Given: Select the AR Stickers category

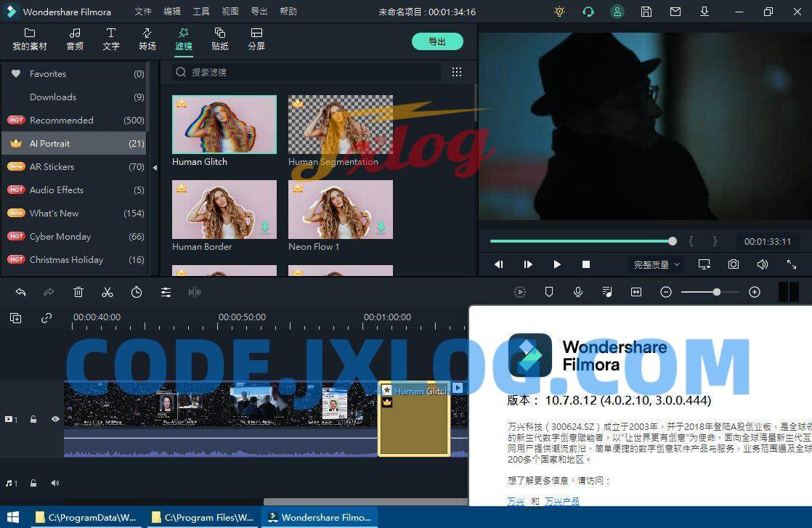Looking at the screenshot, I should coord(52,166).
